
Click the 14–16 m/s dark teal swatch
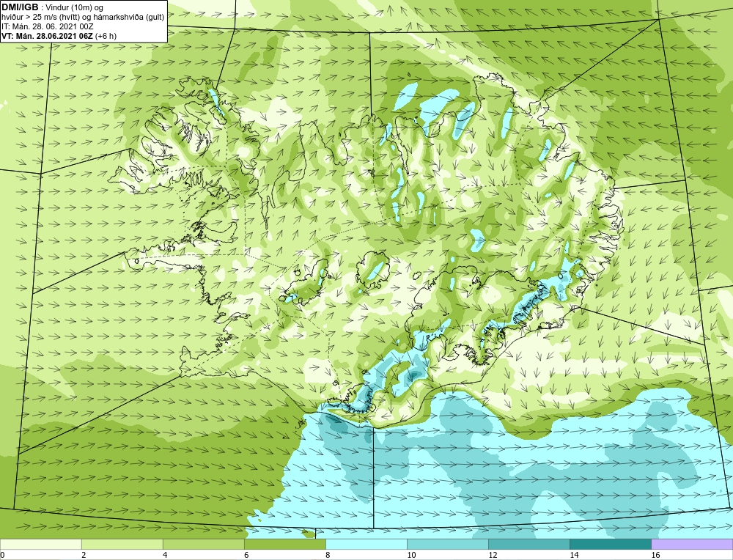tap(611, 544)
